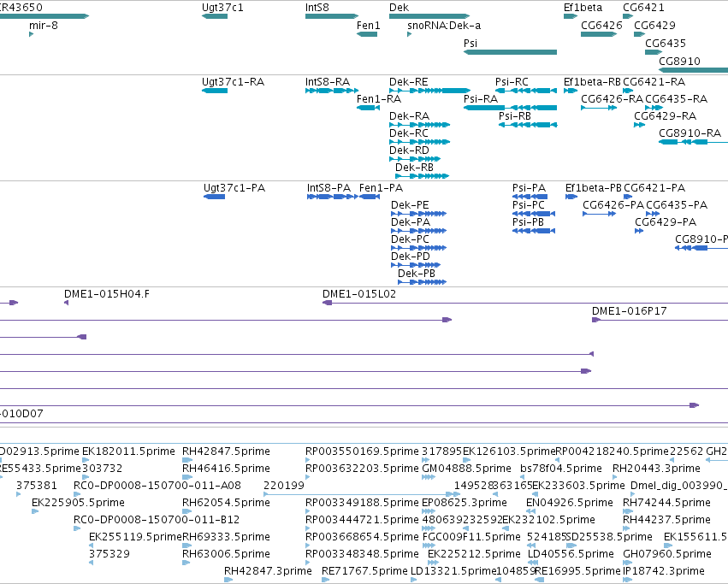Select EST EK182011.5prime
This screenshot has height=584, width=728.
(128, 451)
